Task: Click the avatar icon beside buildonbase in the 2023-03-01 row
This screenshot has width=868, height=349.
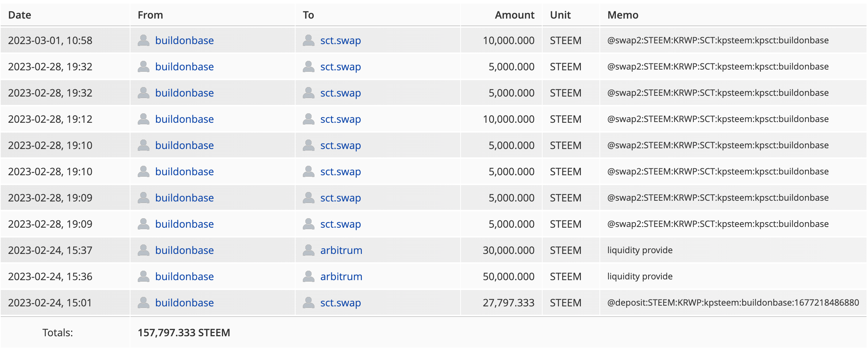Action: click(144, 40)
